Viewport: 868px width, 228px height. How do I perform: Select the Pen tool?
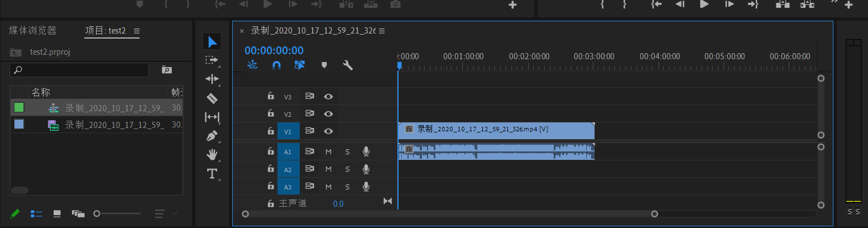(x=212, y=136)
